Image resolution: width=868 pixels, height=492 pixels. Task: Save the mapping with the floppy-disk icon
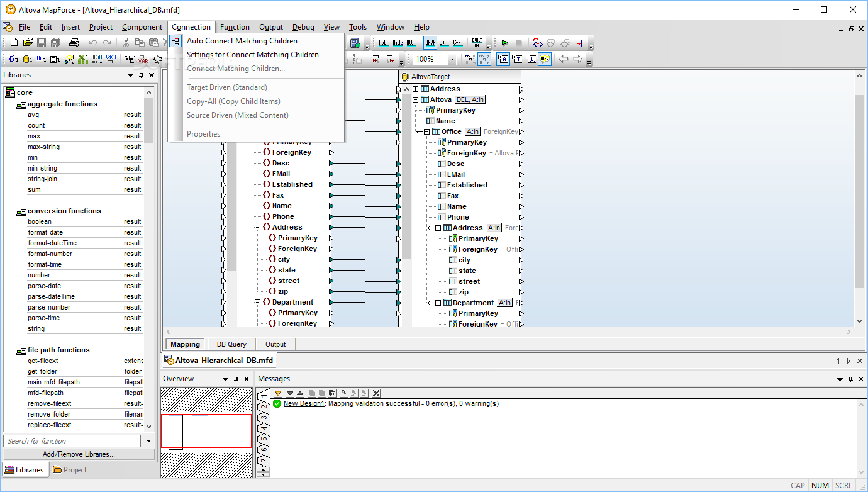pos(42,42)
